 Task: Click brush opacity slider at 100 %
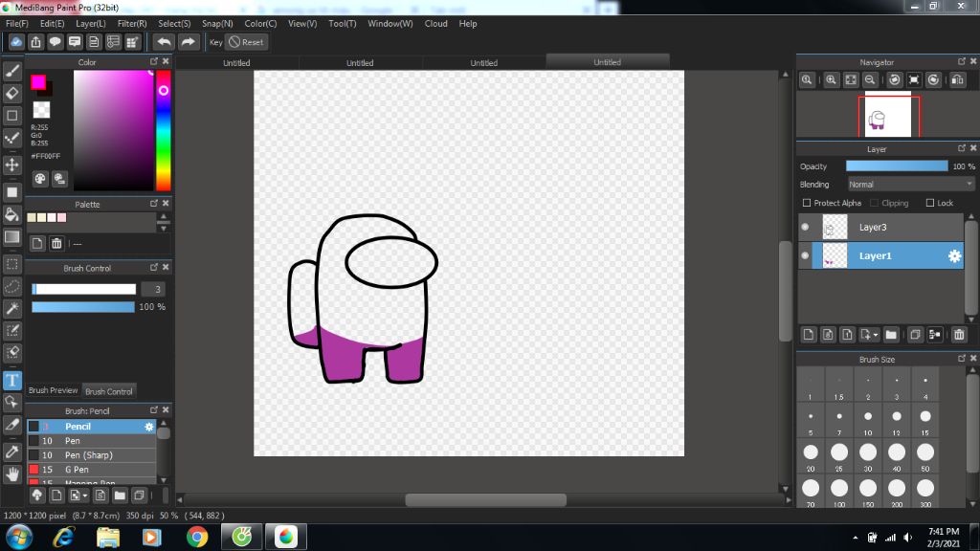(83, 307)
